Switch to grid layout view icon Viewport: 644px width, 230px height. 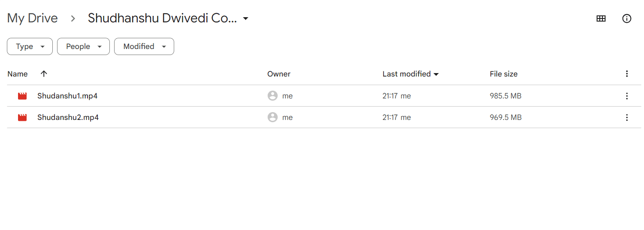tap(601, 18)
